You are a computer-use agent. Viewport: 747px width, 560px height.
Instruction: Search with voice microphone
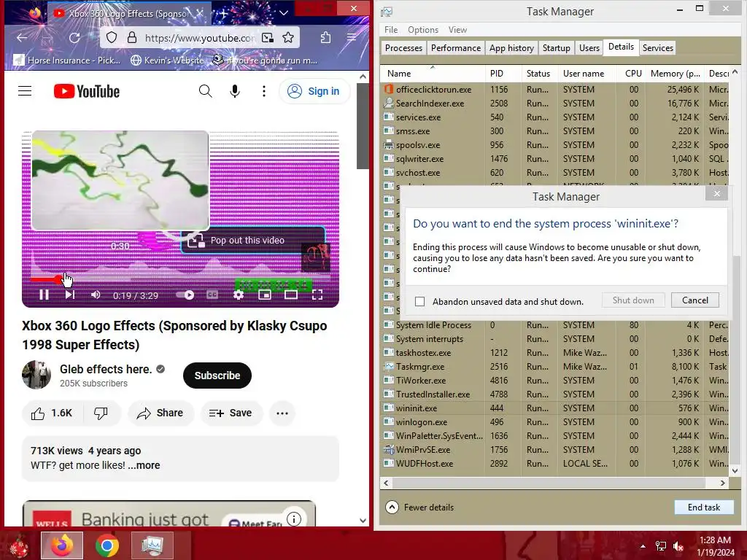pyautogui.click(x=235, y=91)
